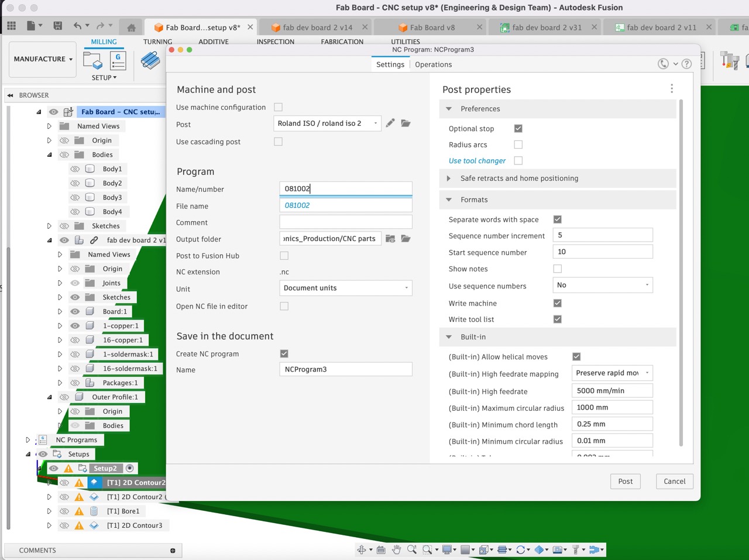Click output folder open icon
This screenshot has width=749, height=560.
[x=406, y=239]
